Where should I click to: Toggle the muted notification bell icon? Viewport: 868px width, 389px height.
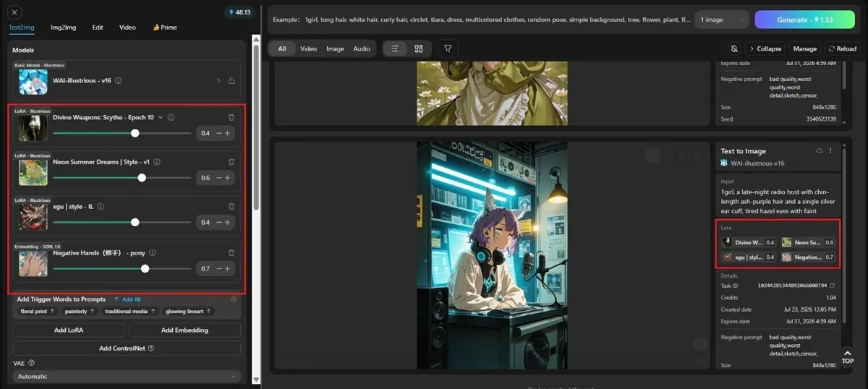(x=734, y=48)
